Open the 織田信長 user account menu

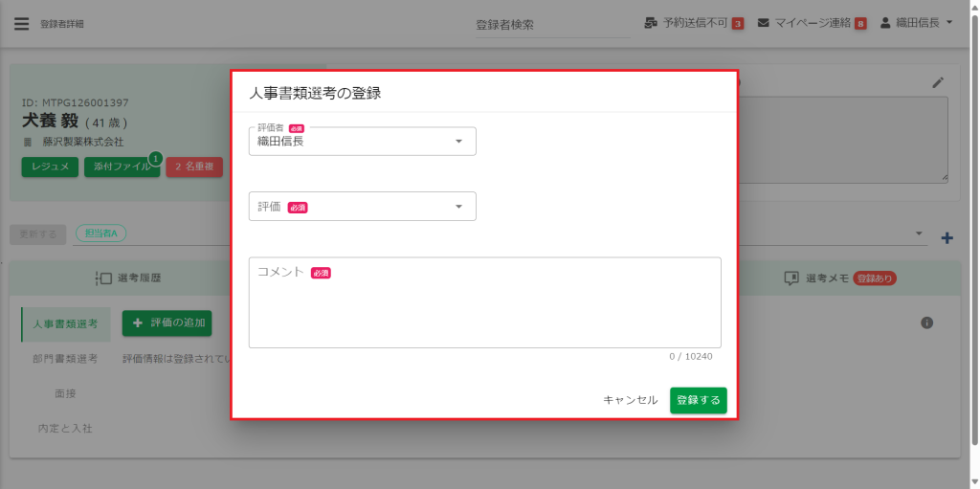(916, 23)
